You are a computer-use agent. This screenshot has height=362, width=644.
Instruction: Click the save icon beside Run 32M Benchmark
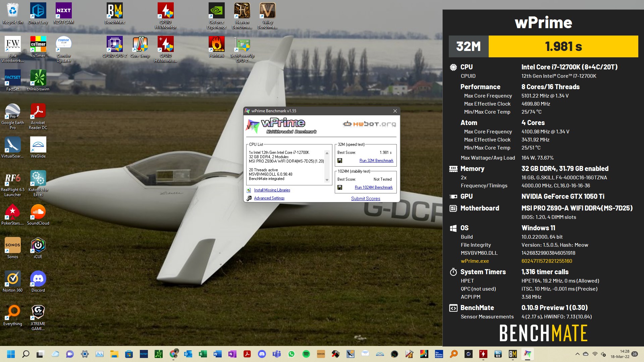340,161
